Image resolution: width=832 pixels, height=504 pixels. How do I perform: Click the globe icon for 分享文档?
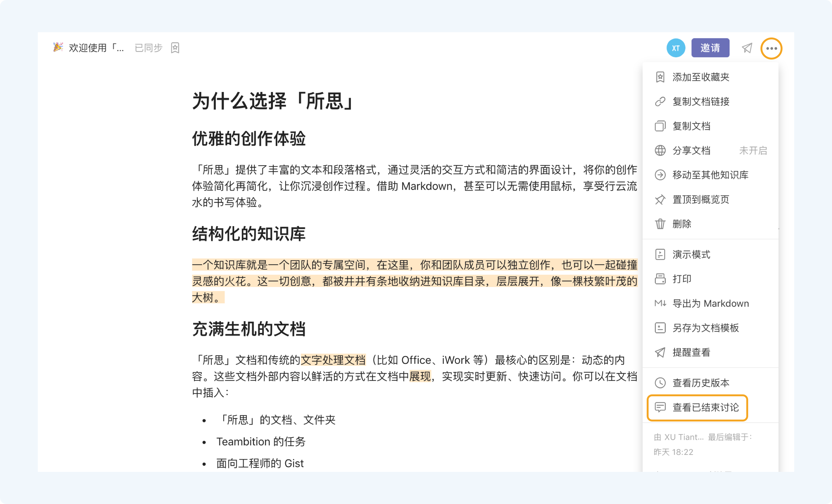click(660, 151)
